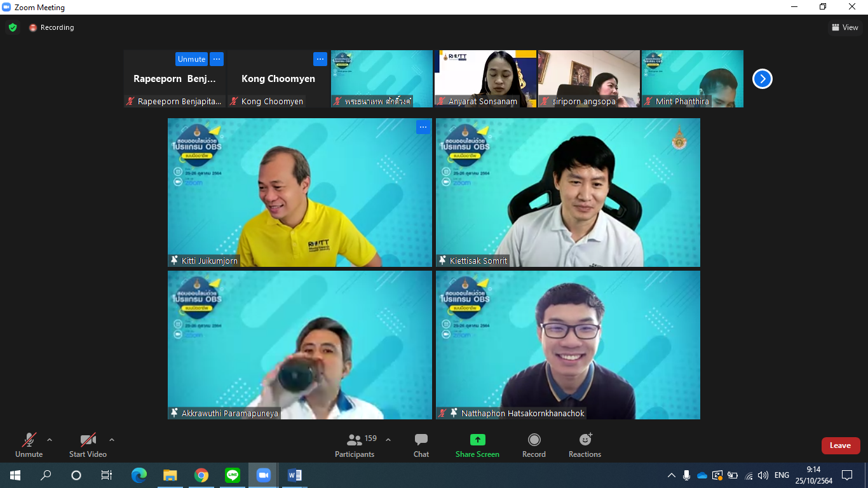The image size is (868, 488).
Task: Open the Reactions menu
Action: pos(585,445)
